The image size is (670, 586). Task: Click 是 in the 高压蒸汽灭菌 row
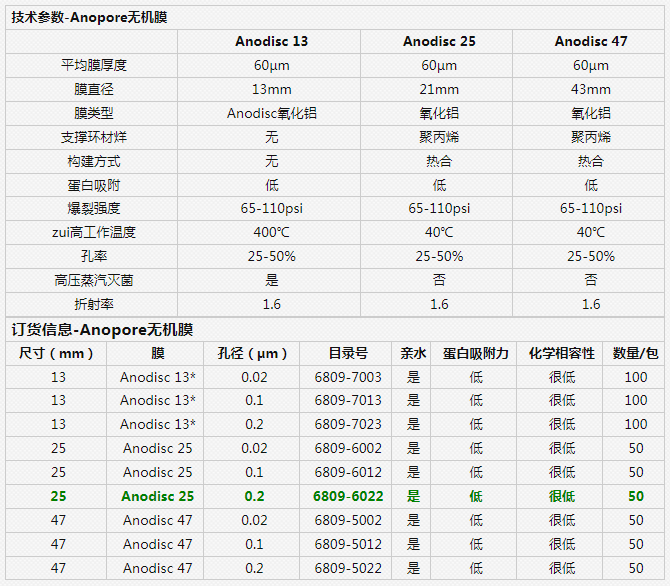(x=271, y=280)
